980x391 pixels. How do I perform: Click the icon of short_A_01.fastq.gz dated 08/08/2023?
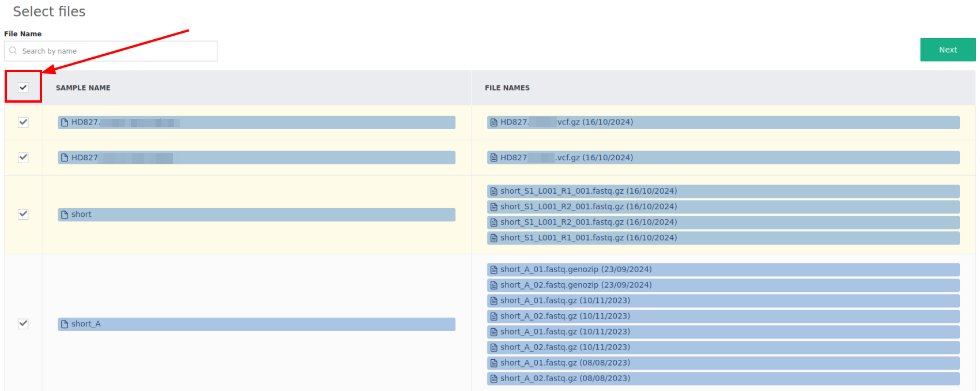coord(493,363)
